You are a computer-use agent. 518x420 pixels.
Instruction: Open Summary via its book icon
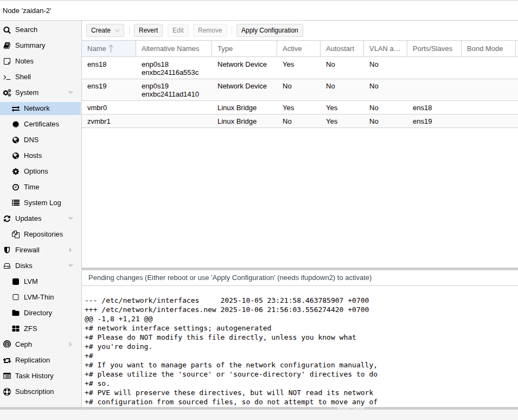click(x=7, y=46)
